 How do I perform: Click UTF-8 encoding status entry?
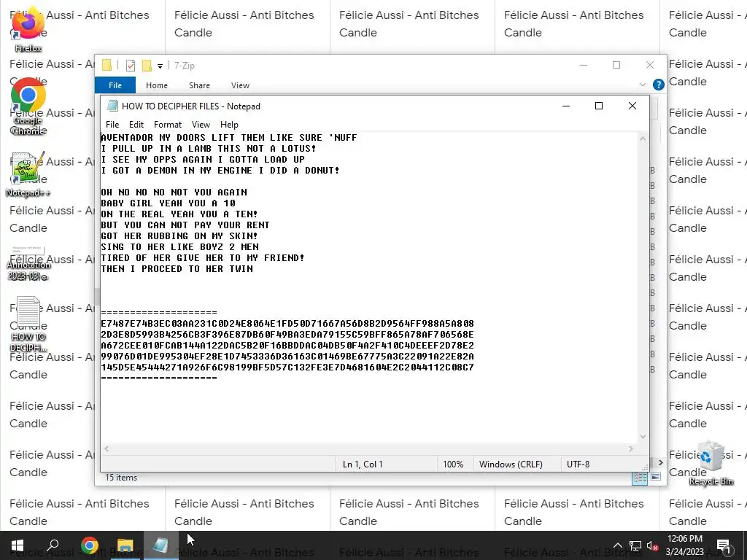tap(578, 464)
